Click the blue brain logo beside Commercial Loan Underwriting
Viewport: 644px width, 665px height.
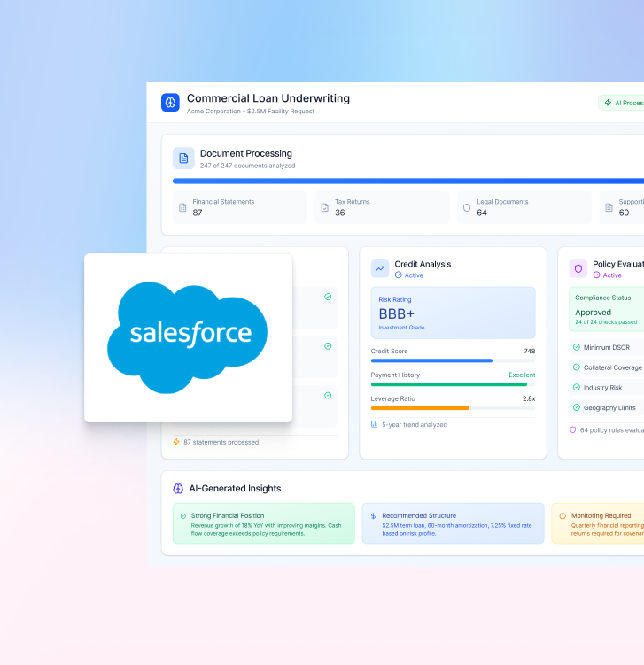[x=170, y=103]
